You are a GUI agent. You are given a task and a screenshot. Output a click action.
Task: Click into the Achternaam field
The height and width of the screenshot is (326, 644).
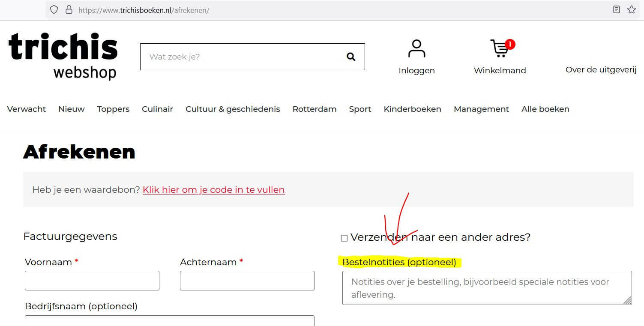[247, 281]
